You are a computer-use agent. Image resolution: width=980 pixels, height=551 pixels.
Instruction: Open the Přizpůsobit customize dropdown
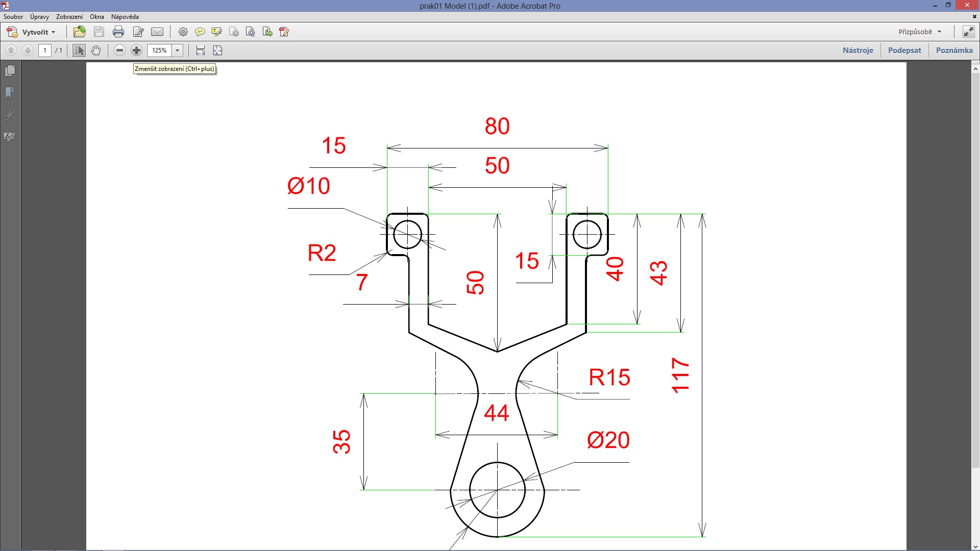(920, 32)
